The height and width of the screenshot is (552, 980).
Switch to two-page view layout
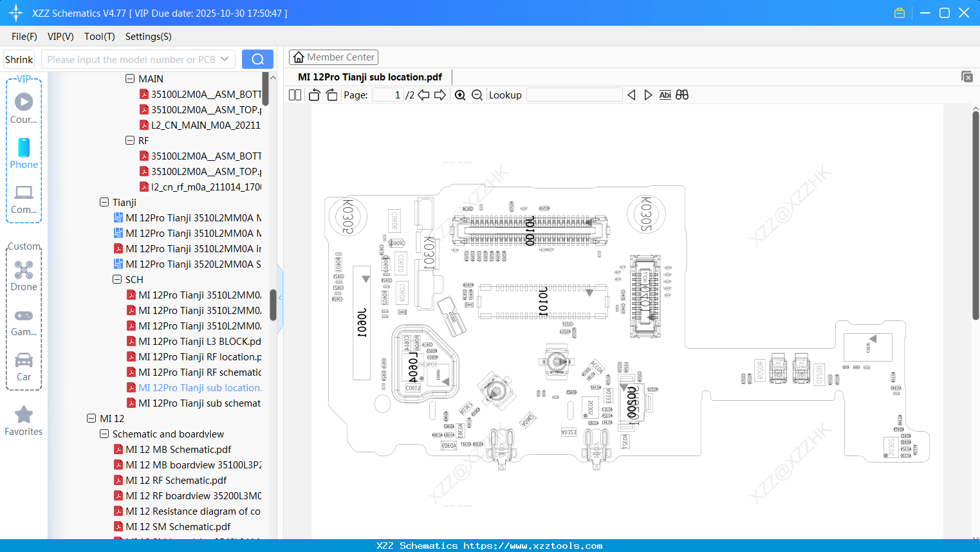[x=294, y=95]
